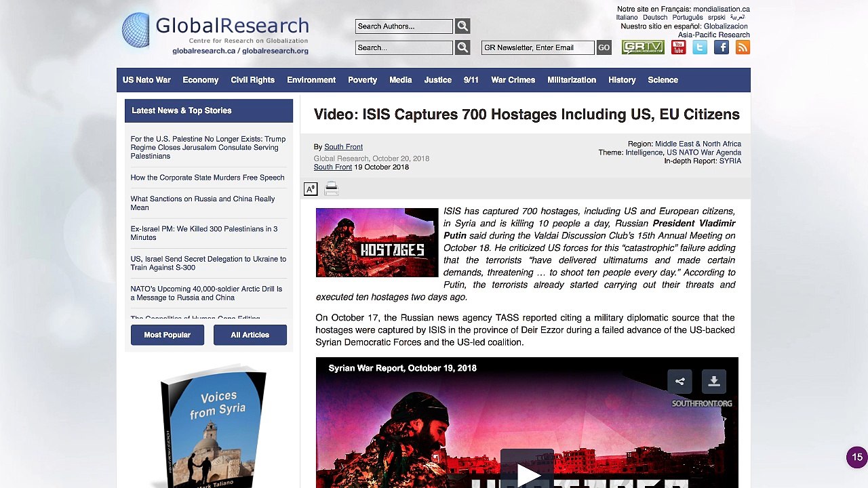Viewport: 868px width, 488px height.
Task: Click the SOUTHFRONT.ORG label in the video
Action: coord(702,403)
